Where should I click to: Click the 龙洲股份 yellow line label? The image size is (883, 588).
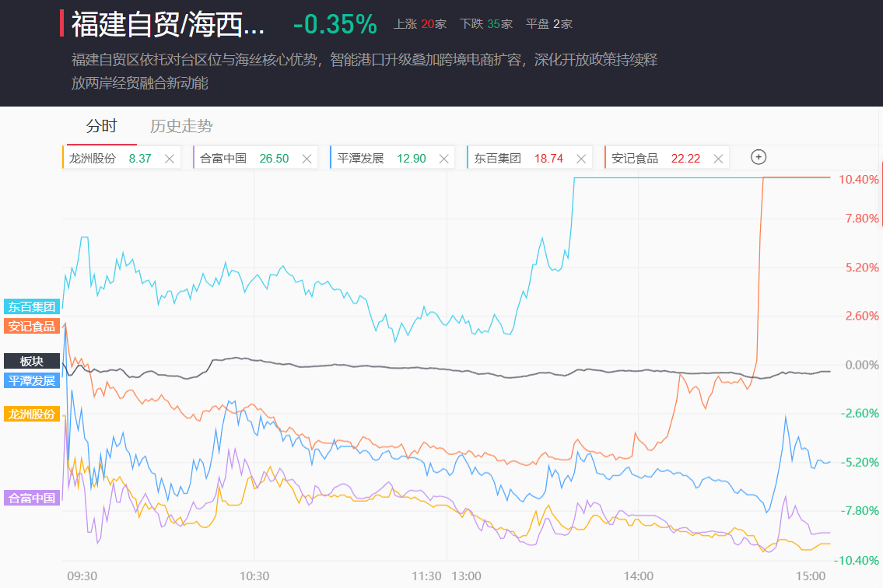32,415
